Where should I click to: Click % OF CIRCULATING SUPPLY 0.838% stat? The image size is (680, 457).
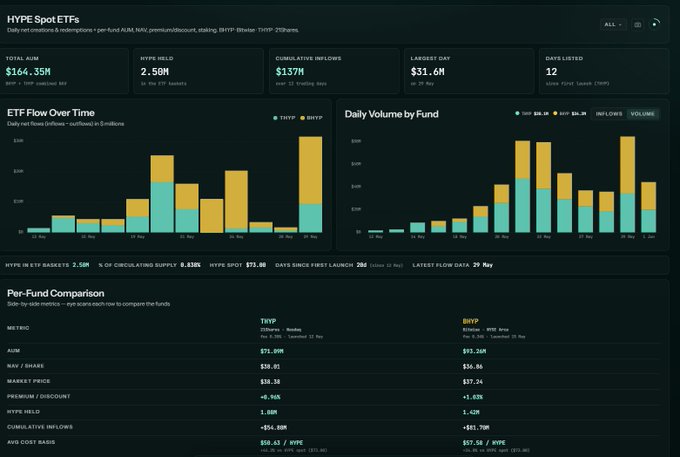150,265
